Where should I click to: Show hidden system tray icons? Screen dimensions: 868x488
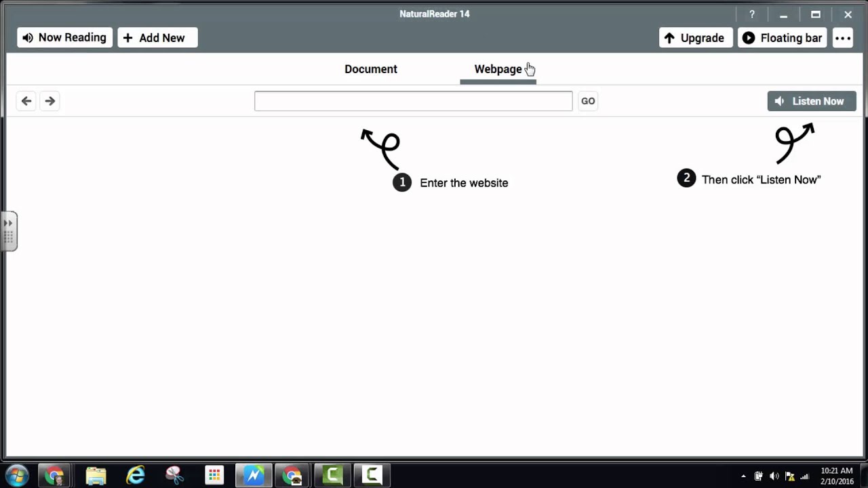point(743,476)
